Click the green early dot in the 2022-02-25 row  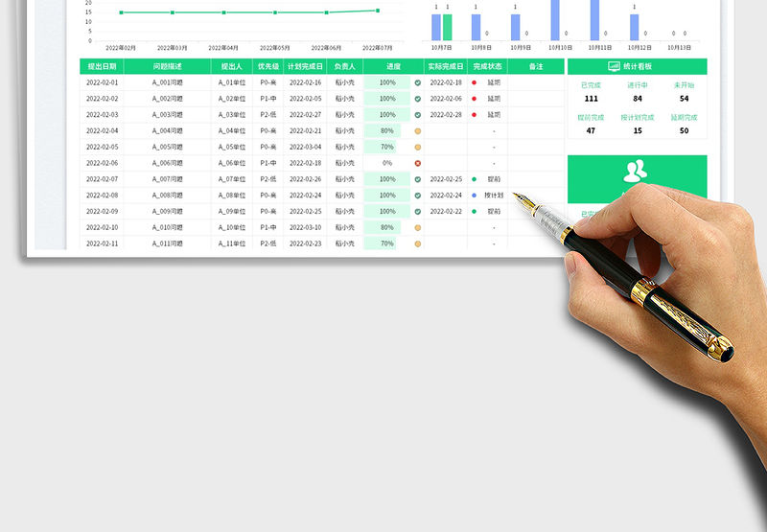pyautogui.click(x=474, y=179)
